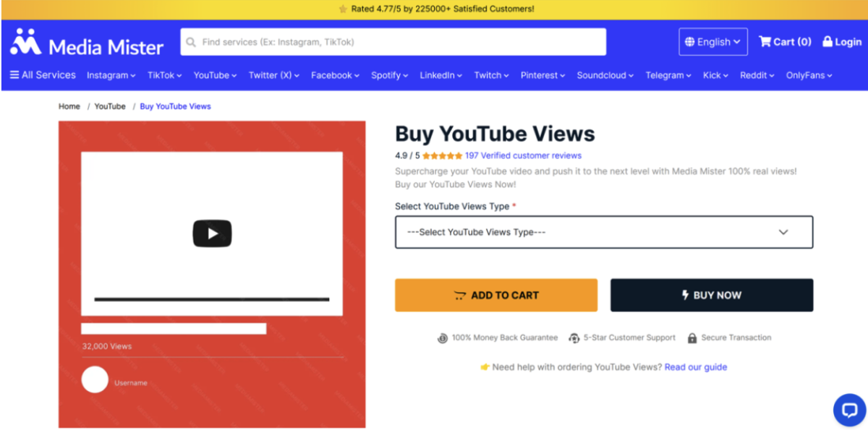Viewport: 868px width, 430px height.
Task: Expand the English language dropdown
Action: tap(712, 42)
